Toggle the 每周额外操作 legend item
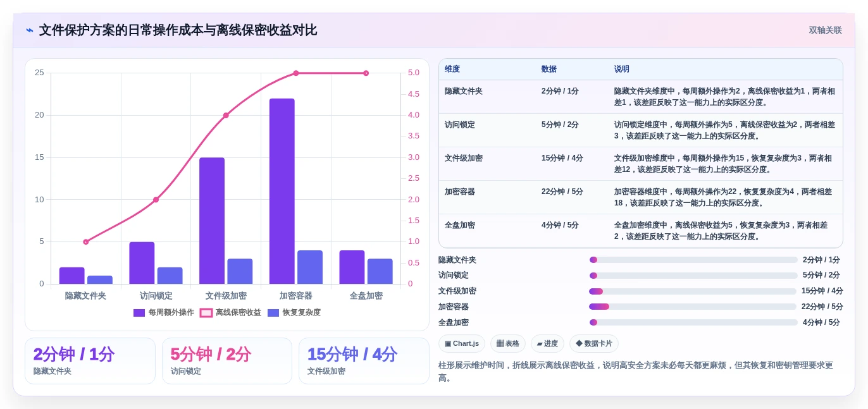868x409 pixels. [164, 312]
